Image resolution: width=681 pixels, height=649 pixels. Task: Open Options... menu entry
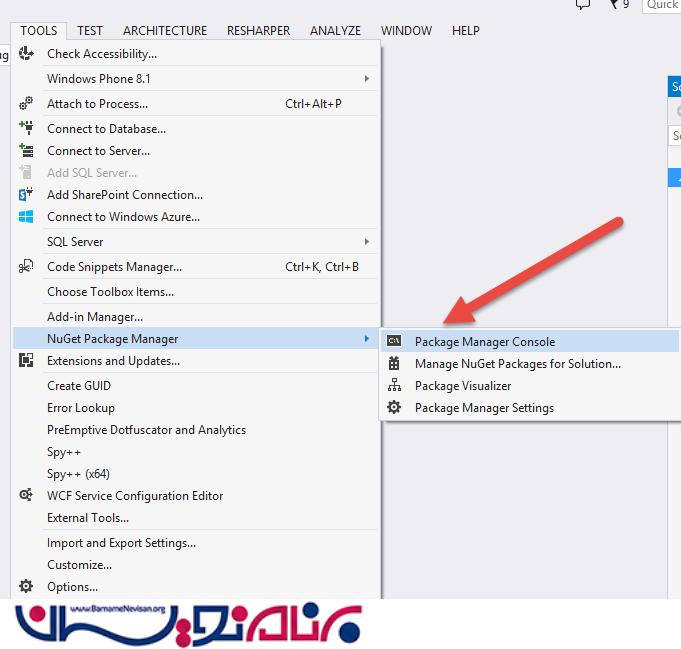(x=196, y=587)
